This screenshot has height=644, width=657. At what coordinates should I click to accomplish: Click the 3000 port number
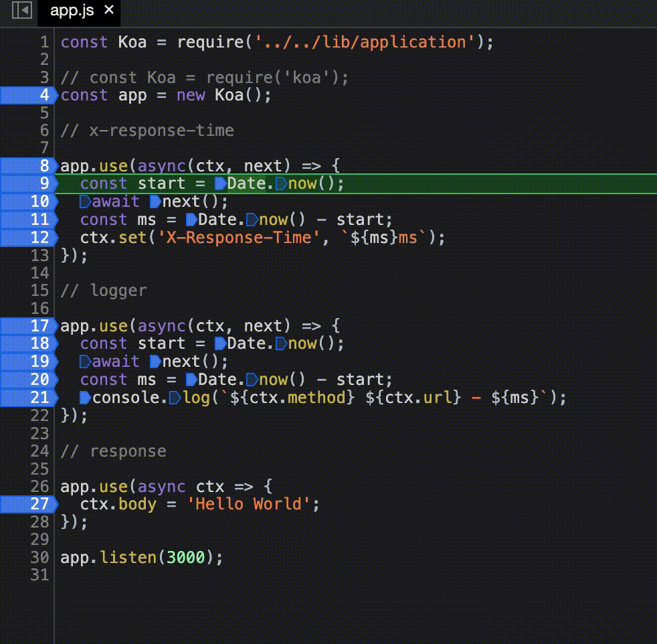point(185,558)
